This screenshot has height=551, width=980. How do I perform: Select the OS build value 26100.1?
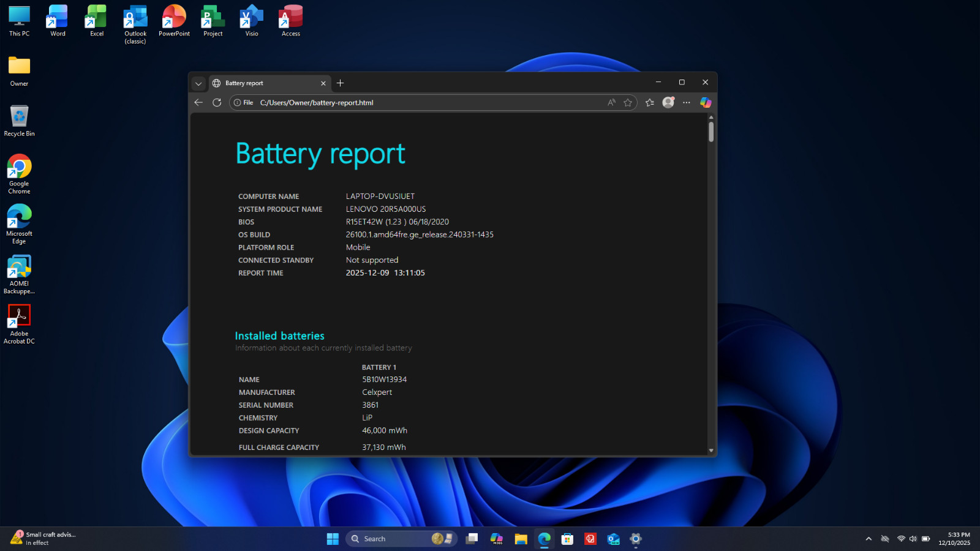[x=420, y=234]
